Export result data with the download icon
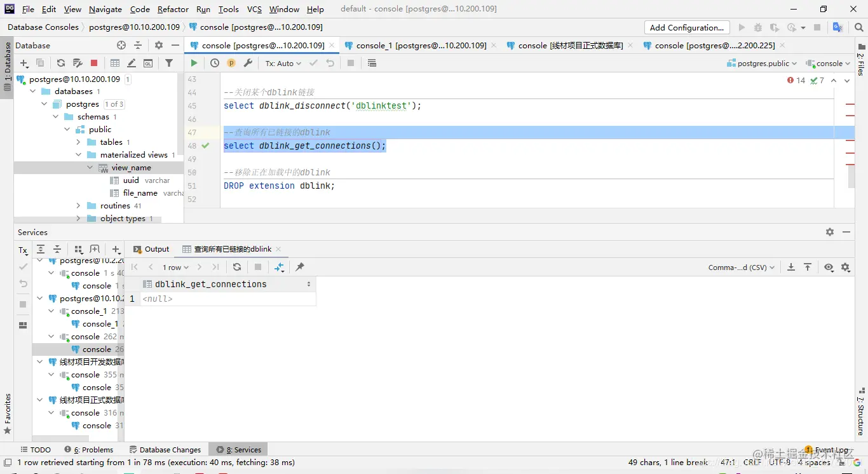Image resolution: width=868 pixels, height=474 pixels. pos(791,267)
